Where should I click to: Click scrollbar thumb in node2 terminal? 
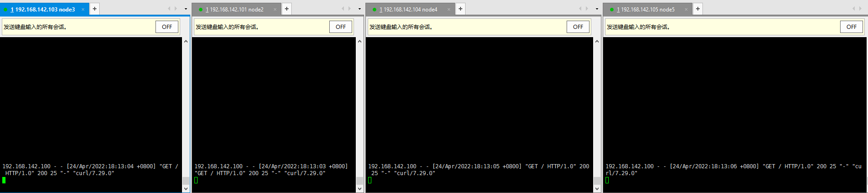[x=359, y=181]
